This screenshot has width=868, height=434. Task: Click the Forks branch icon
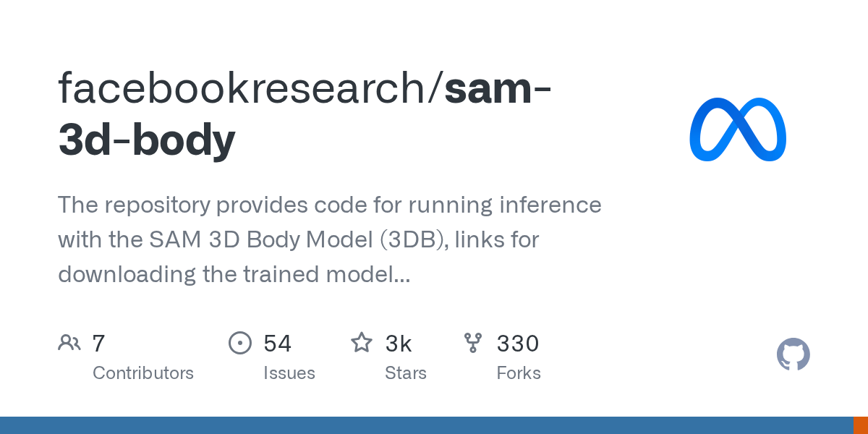pos(473,343)
